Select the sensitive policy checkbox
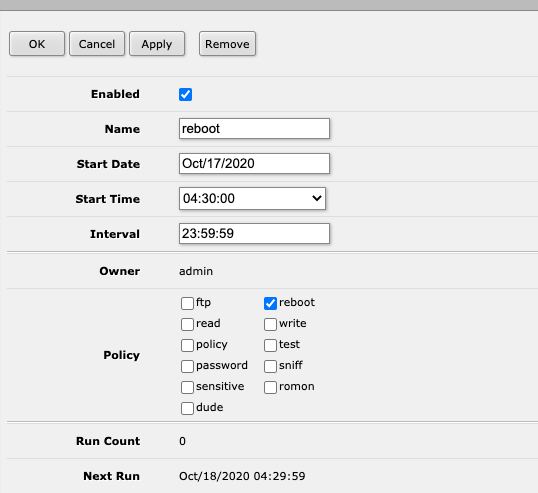Screen dimensions: 538x493 coord(187,387)
